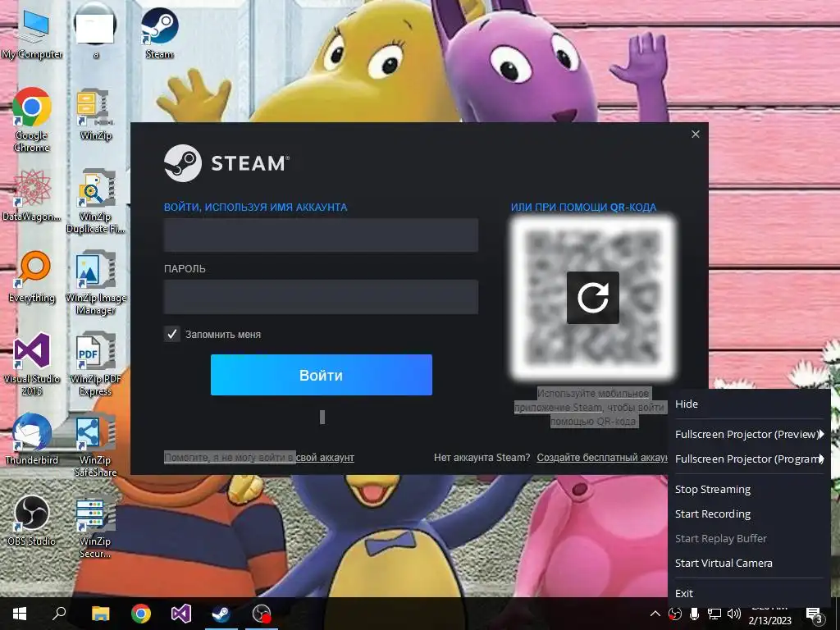Open File Explorer from the taskbar
The image size is (840, 630).
coord(100,614)
